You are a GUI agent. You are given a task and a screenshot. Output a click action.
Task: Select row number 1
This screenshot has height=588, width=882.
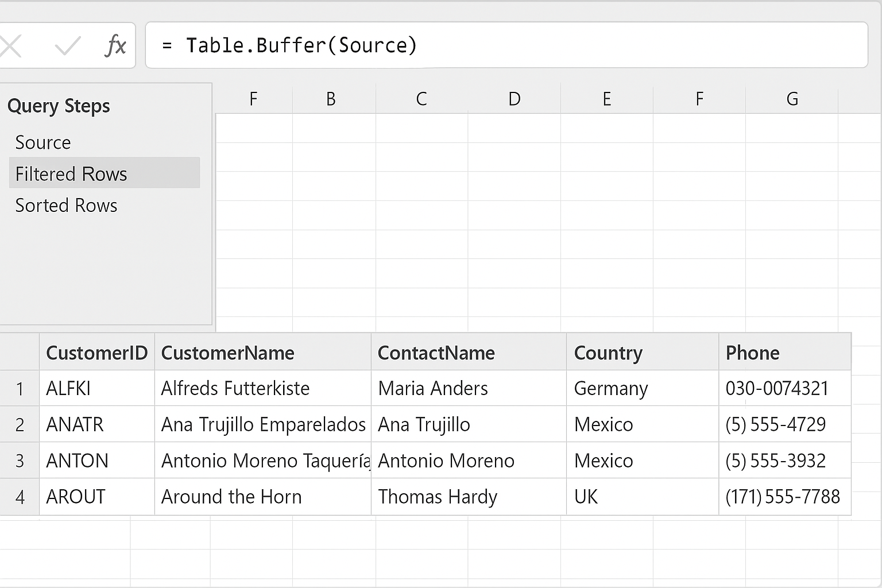pos(20,389)
